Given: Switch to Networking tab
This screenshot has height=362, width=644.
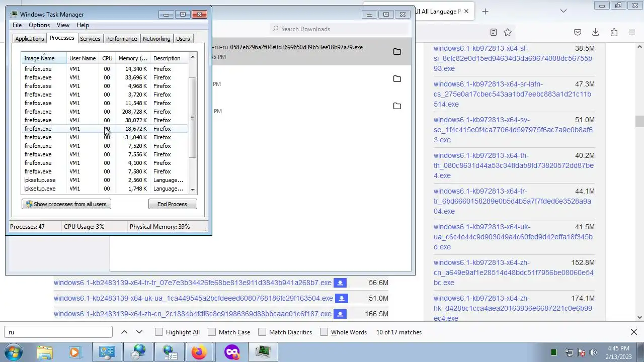Looking at the screenshot, I should 156,39.
